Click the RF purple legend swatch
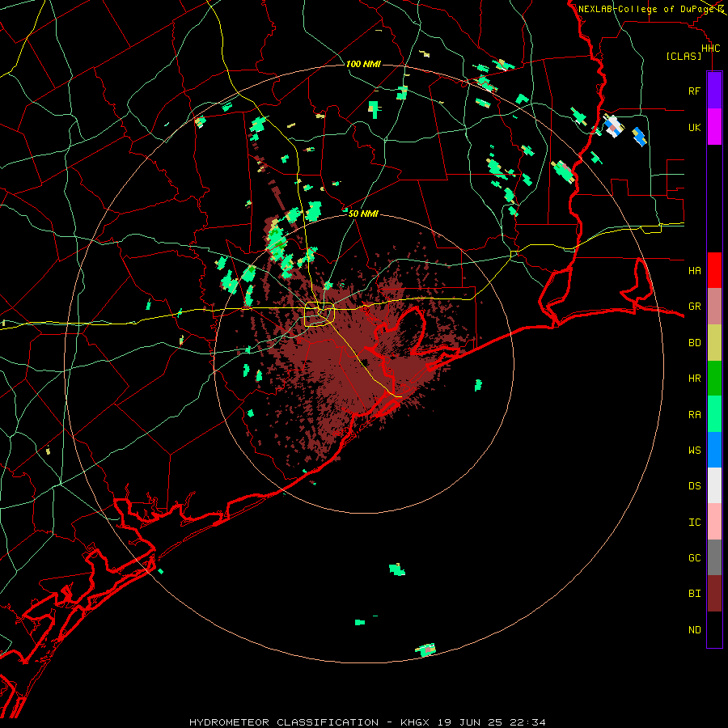The width and height of the screenshot is (728, 728). [x=714, y=91]
